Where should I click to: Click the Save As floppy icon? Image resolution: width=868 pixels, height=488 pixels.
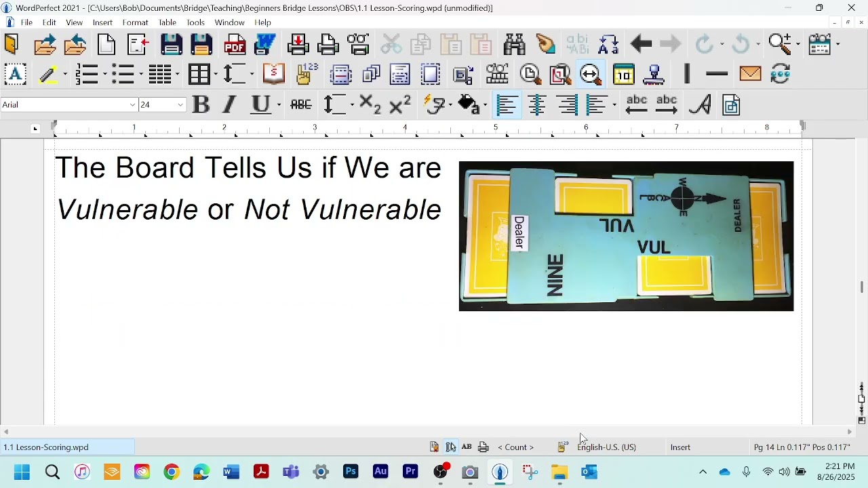coord(202,45)
